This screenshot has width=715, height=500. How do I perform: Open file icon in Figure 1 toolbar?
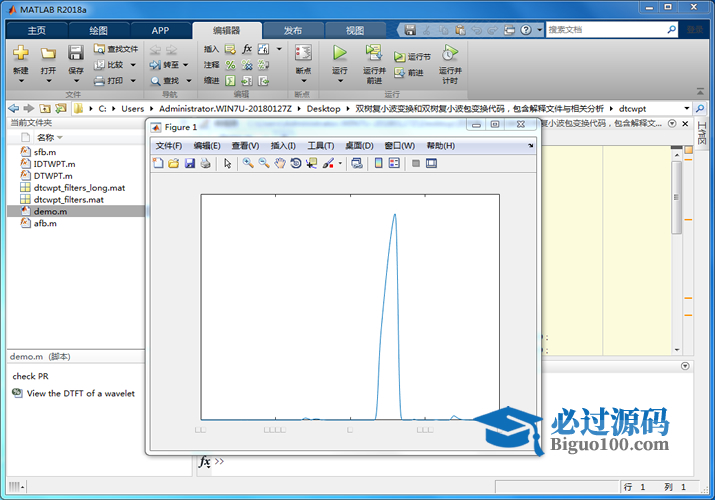click(174, 163)
